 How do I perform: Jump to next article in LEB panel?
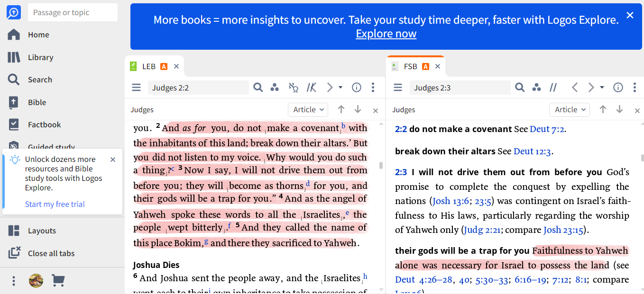pos(358,109)
